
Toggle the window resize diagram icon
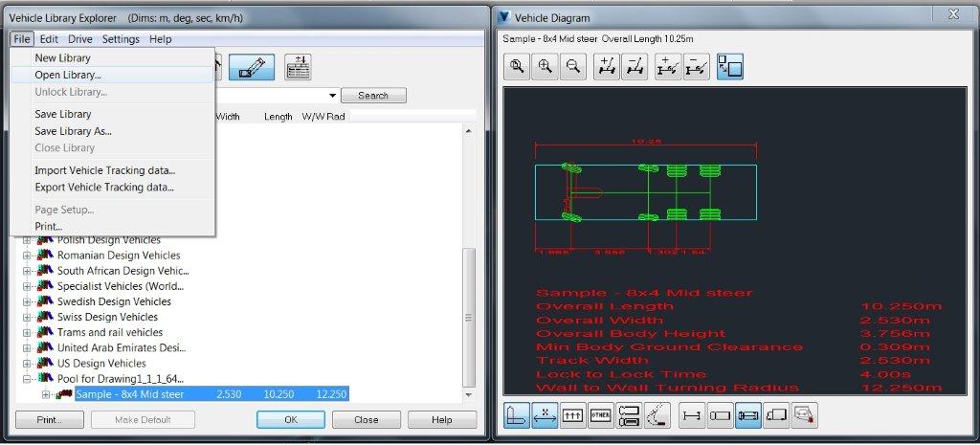[730, 67]
